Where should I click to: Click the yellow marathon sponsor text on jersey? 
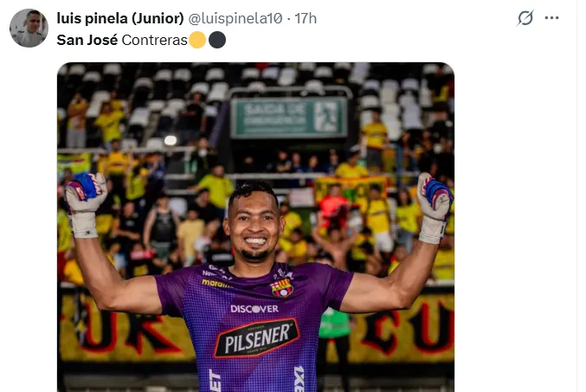point(216,284)
